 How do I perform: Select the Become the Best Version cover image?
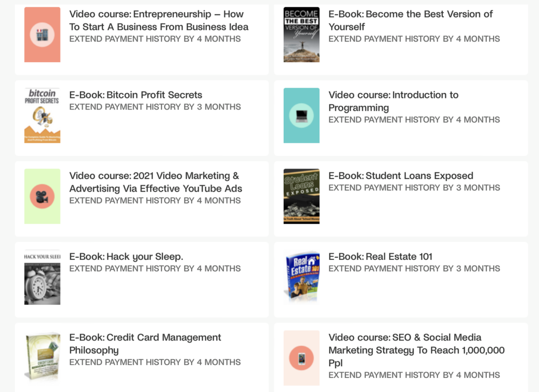[302, 35]
